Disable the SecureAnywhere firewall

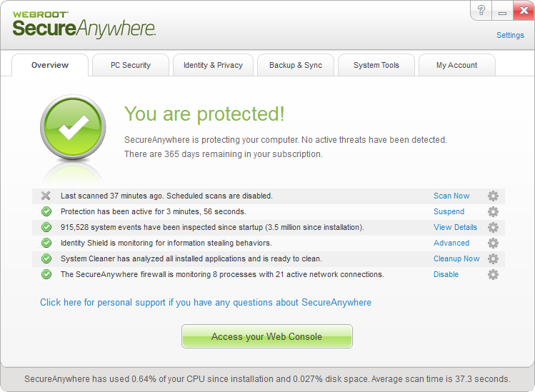click(x=446, y=274)
